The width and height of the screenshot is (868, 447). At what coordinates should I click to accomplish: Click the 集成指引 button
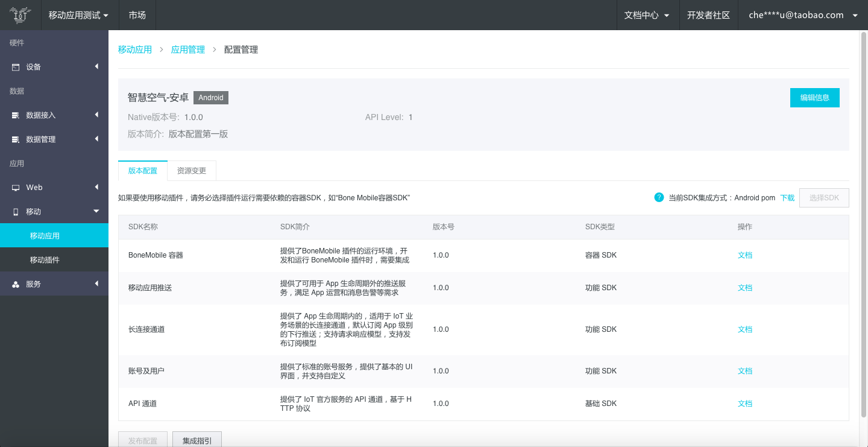[x=197, y=440]
